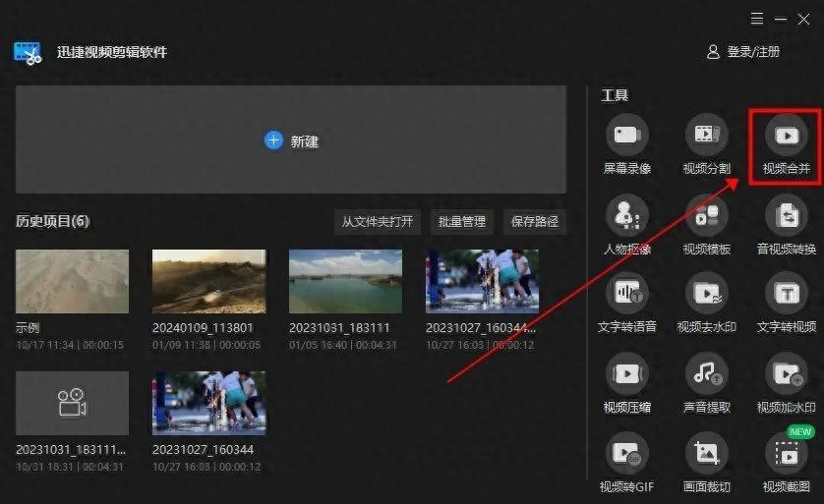Open the hamburger menu in title bar
This screenshot has width=824, height=504.
click(x=756, y=19)
